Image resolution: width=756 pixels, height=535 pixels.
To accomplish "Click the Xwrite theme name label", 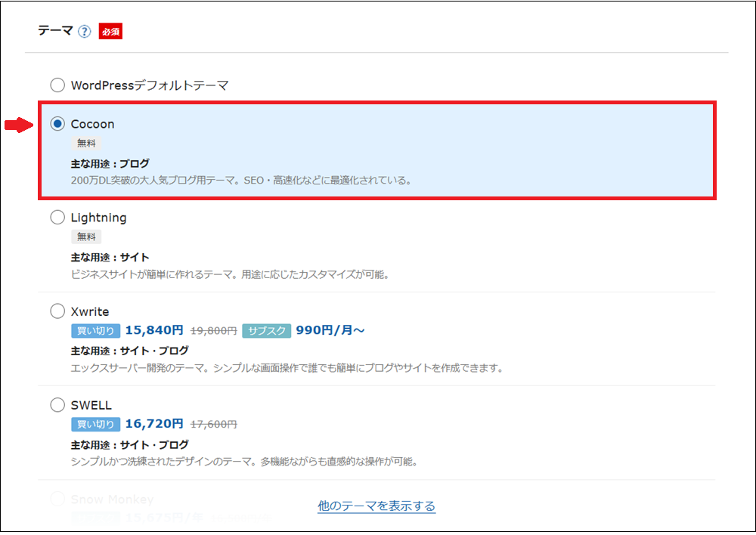I will [90, 311].
